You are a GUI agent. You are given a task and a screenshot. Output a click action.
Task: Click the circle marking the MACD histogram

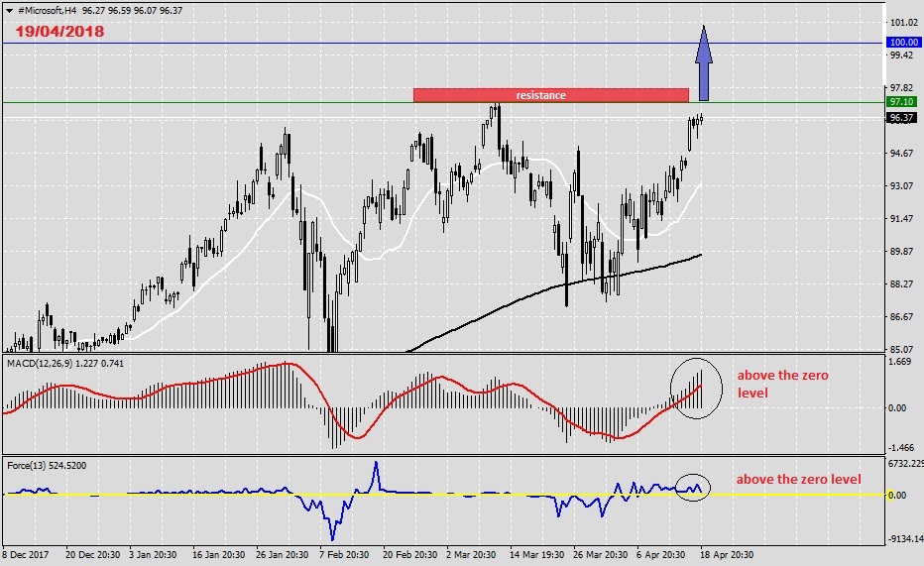click(694, 388)
